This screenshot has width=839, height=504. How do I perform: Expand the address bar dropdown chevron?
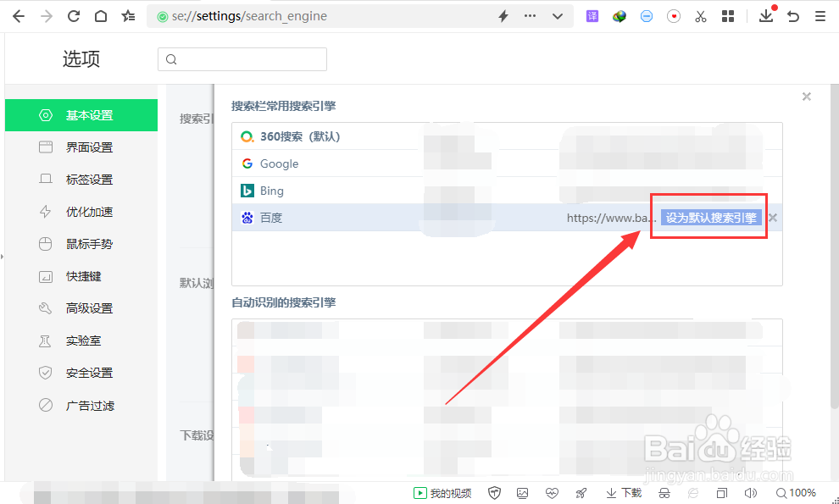click(x=558, y=16)
